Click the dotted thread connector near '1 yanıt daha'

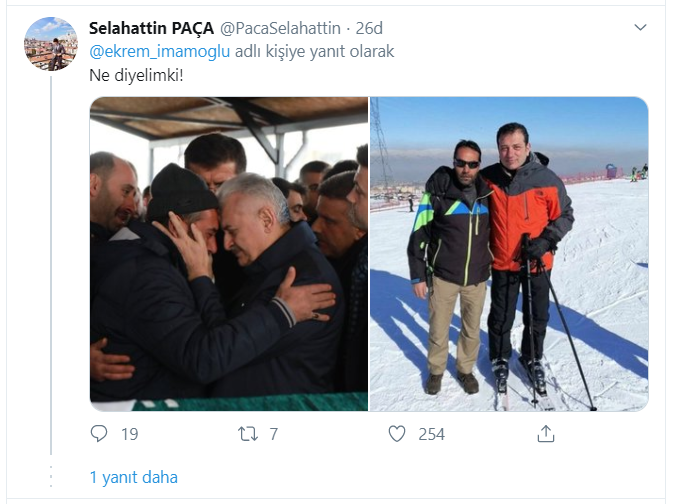pos(51,477)
